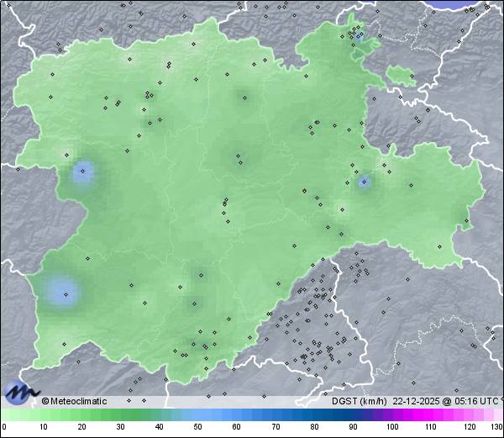This screenshot has width=504, height=438.
Task: Click the Meteoclimatic wave logo icon
Action: point(20,391)
